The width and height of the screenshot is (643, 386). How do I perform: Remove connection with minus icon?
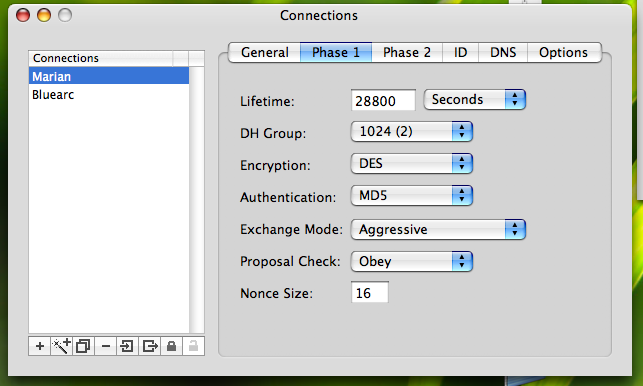pyautogui.click(x=105, y=346)
